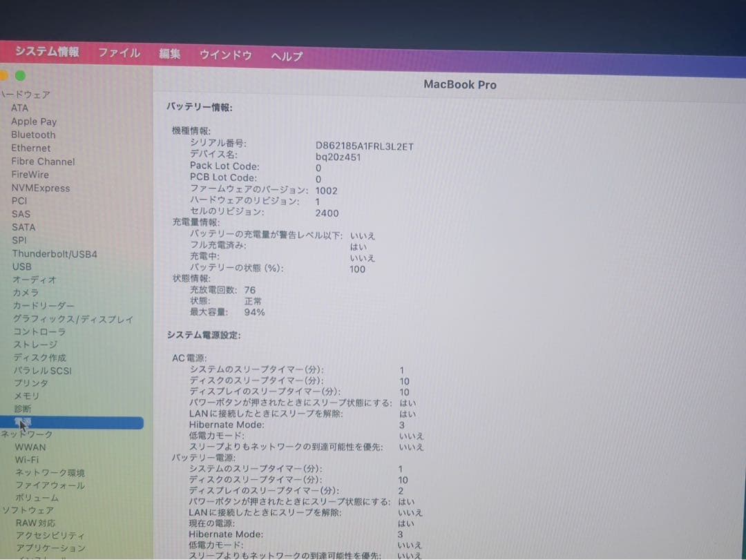The image size is (746, 560).
Task: Open the ファイル menu
Action: coord(119,52)
